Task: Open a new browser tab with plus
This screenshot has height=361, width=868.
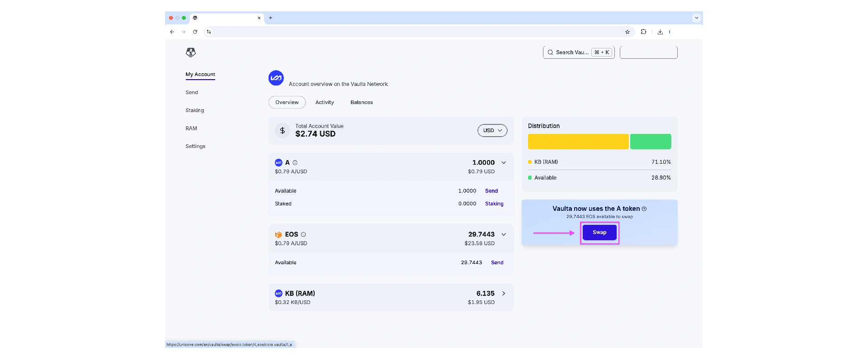Action: coord(271,18)
